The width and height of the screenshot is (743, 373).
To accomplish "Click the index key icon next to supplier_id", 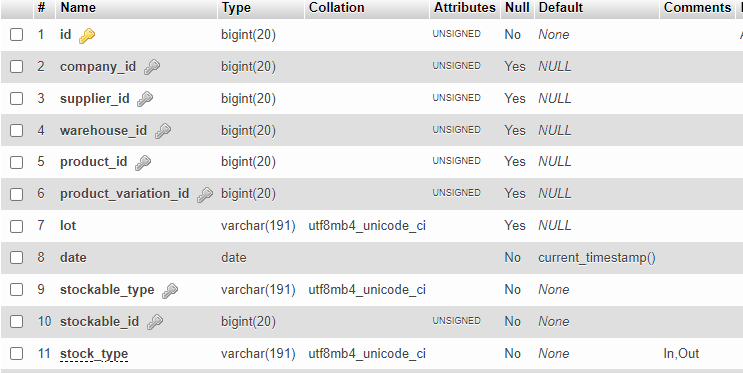I will click(145, 99).
